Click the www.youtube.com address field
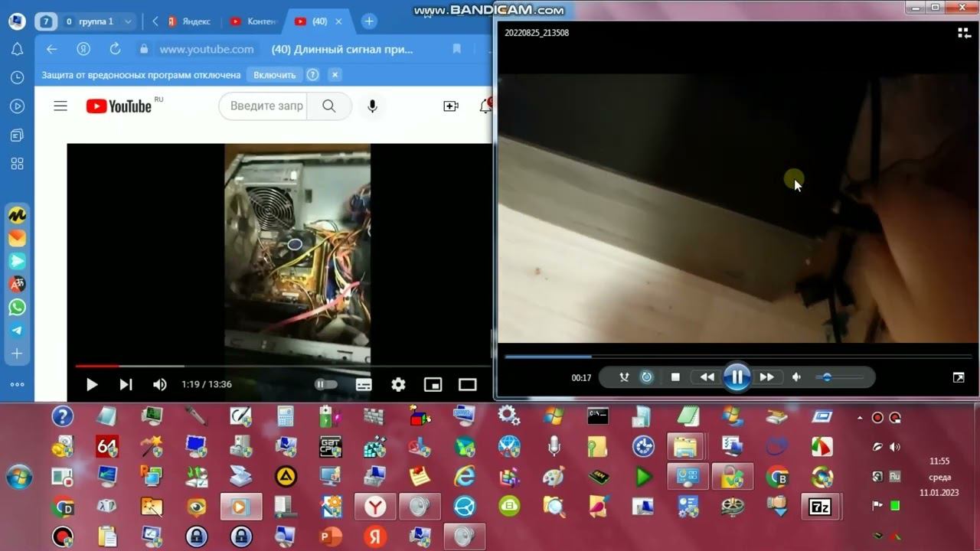Image resolution: width=980 pixels, height=551 pixels. point(207,49)
